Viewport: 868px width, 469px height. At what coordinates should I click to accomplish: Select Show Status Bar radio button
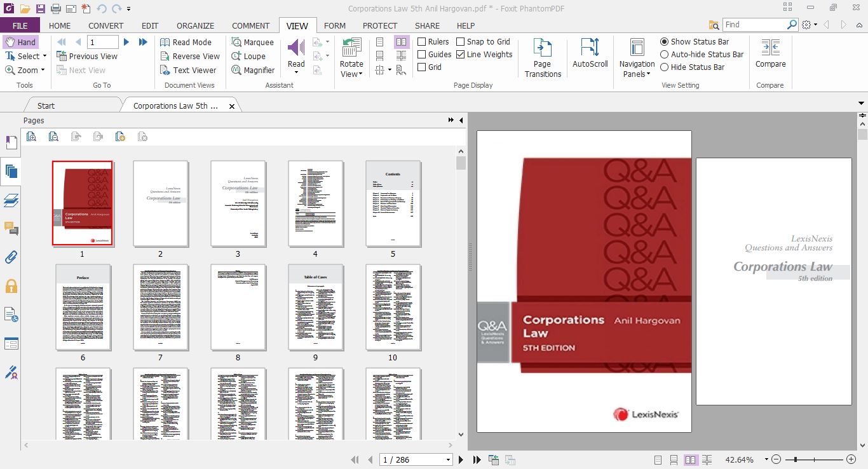click(665, 41)
